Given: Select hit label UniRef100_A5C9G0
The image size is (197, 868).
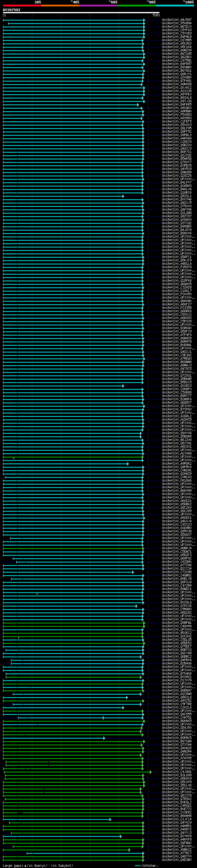Looking at the screenshot, I should pos(176,43).
